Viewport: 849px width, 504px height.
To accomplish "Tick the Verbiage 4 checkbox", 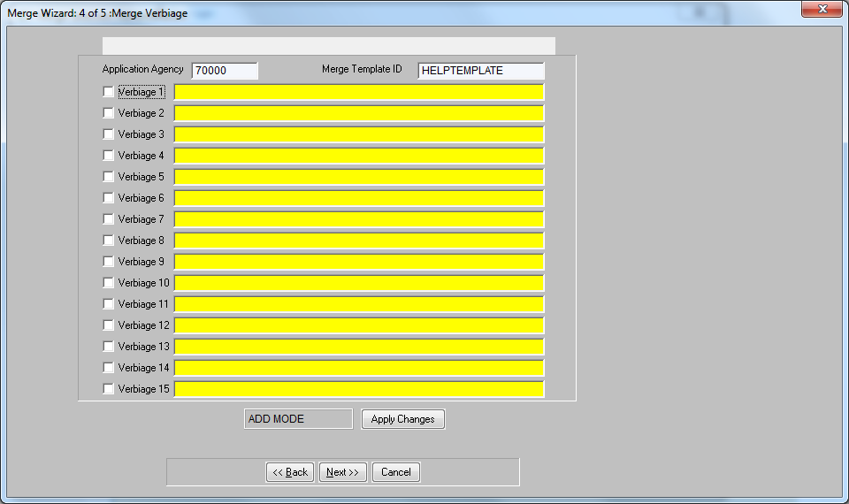I will (x=108, y=156).
